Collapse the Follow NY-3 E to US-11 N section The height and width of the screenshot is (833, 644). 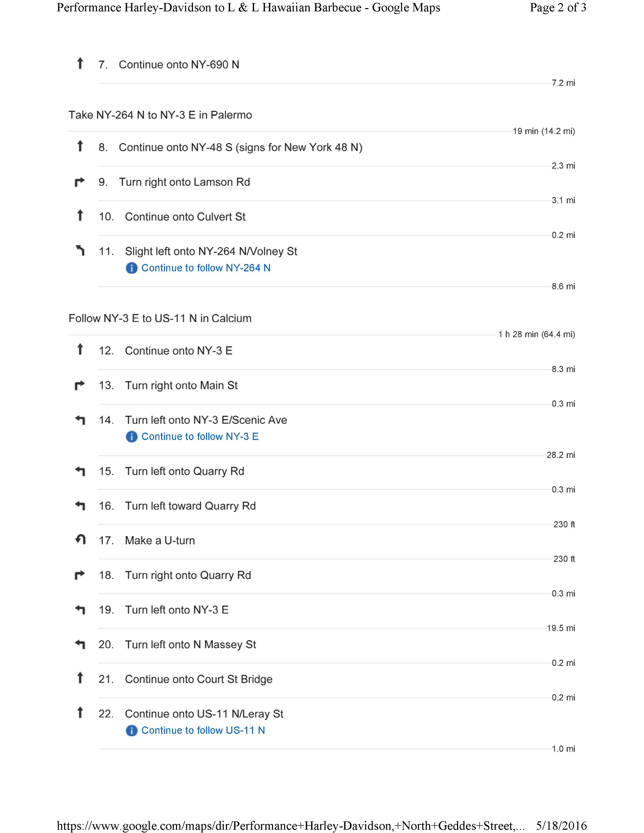pyautogui.click(x=160, y=319)
